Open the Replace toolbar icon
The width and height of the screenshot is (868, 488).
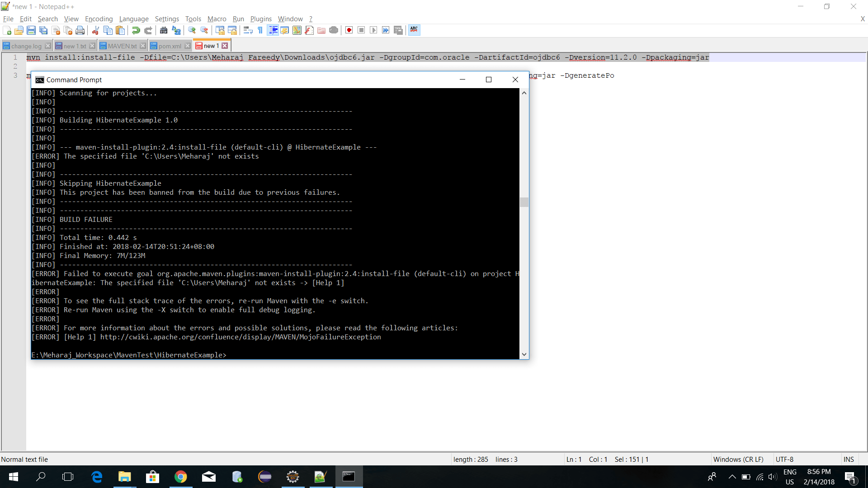tap(176, 30)
